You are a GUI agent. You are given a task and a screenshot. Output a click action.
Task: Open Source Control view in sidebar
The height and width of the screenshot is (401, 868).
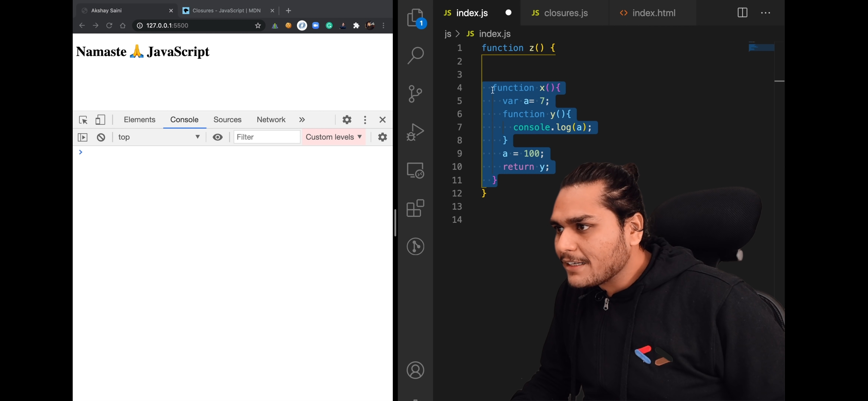(x=415, y=94)
